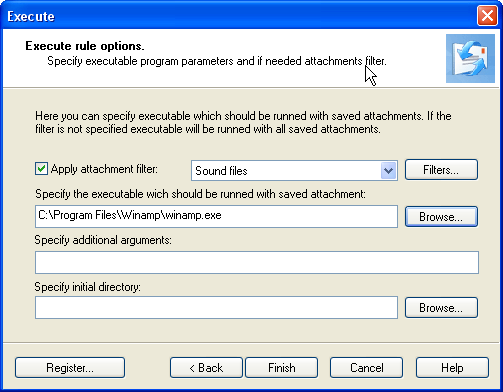Uncheck the Apply attachment filter checkbox
503x392 pixels.
41,169
